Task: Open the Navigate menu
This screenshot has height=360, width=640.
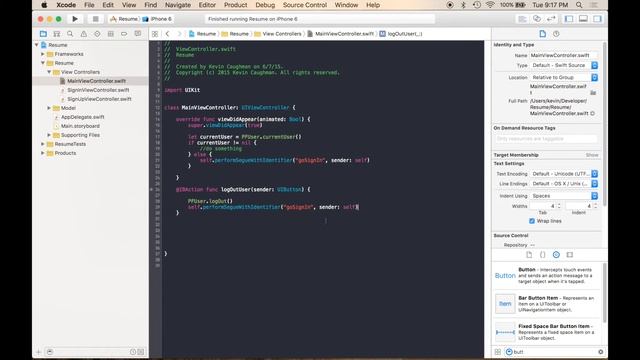Action: [178, 5]
